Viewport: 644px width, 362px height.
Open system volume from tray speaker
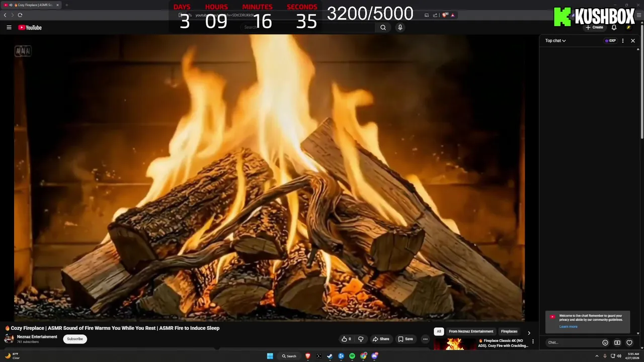(619, 356)
